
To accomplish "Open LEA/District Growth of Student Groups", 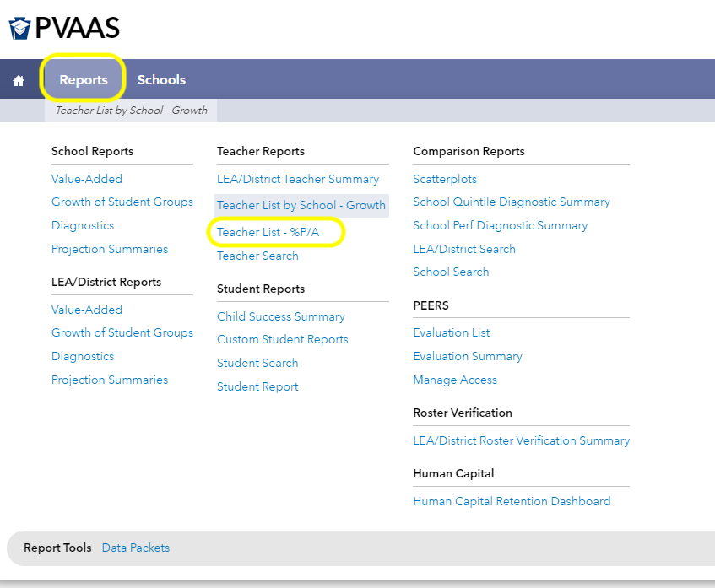I will tap(122, 332).
